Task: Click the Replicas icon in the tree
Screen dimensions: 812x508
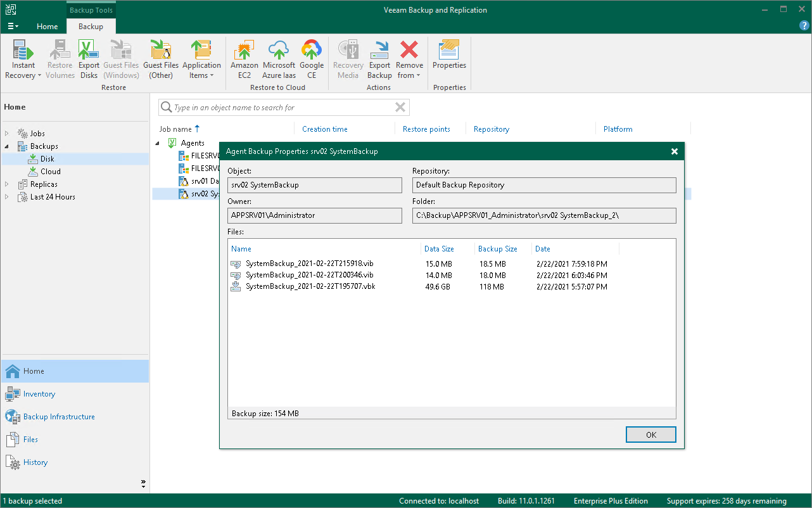Action: [x=23, y=184]
